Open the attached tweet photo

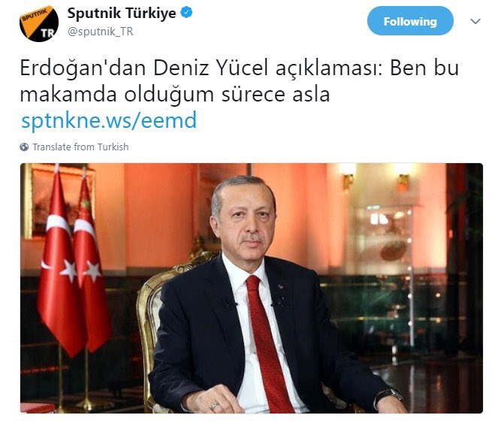pyautogui.click(x=252, y=288)
